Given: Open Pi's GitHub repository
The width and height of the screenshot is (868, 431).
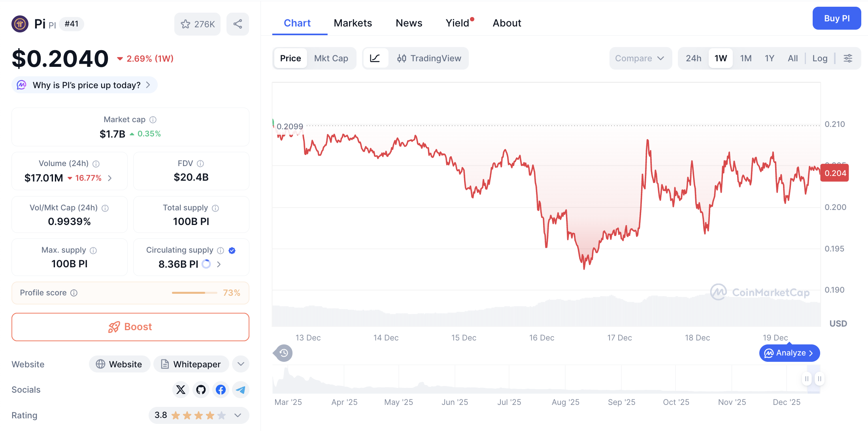Looking at the screenshot, I should [x=201, y=389].
